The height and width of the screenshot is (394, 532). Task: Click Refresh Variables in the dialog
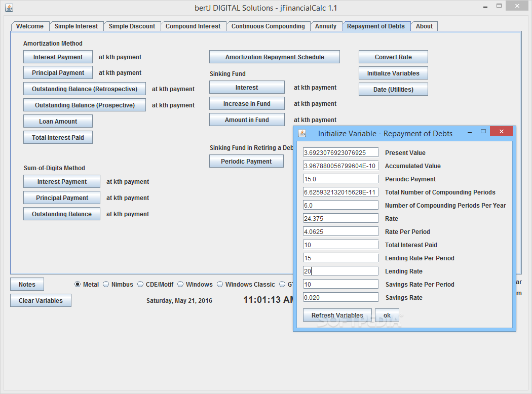pos(337,316)
